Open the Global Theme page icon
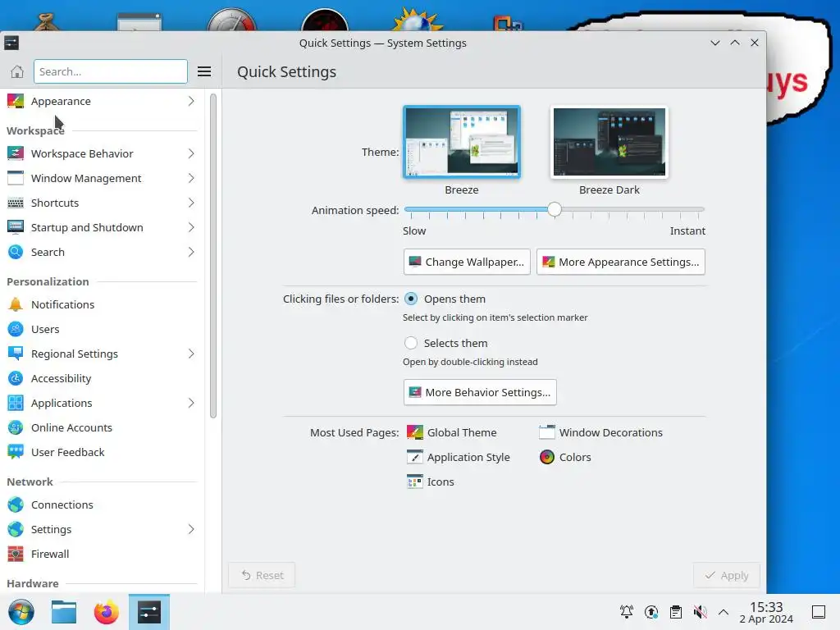This screenshot has height=630, width=840. 414,432
